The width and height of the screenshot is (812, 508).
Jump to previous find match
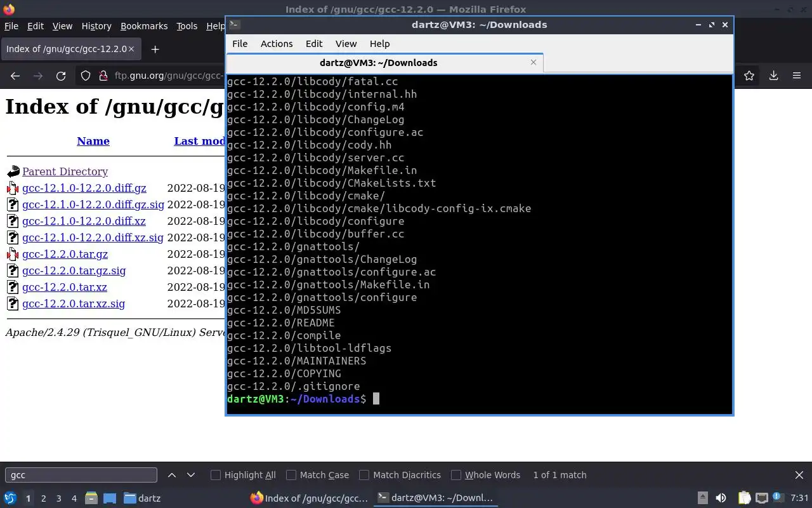(x=172, y=475)
